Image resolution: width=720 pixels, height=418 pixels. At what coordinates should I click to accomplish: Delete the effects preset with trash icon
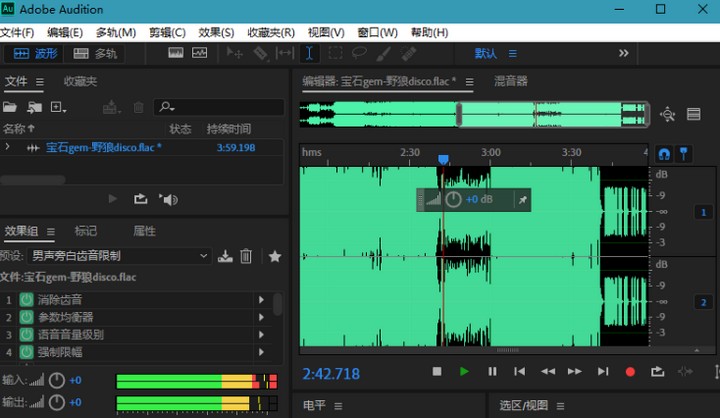[246, 256]
